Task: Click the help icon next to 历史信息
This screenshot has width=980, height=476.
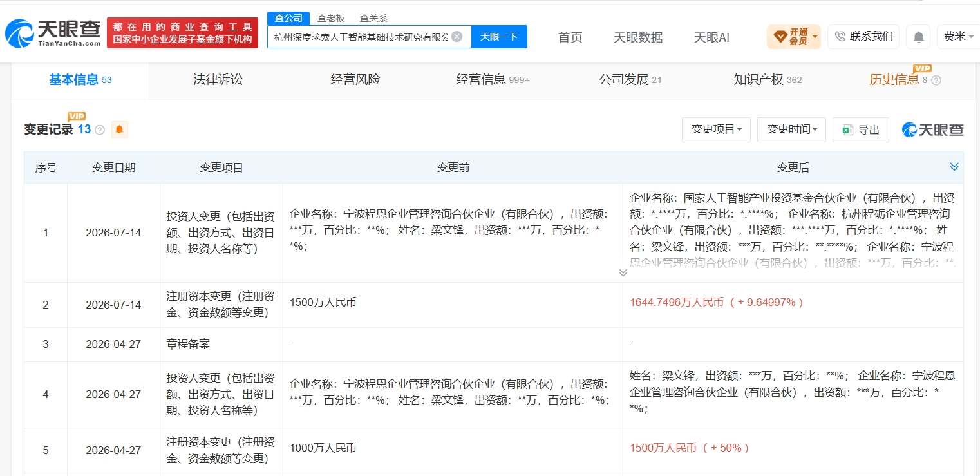Action: pyautogui.click(x=936, y=81)
